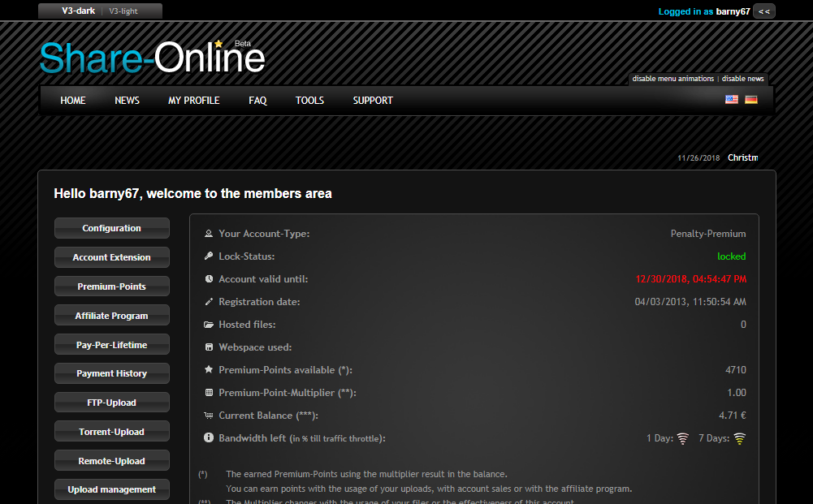Click the disk icon beside Webspace used
The height and width of the screenshot is (504, 813).
click(209, 347)
